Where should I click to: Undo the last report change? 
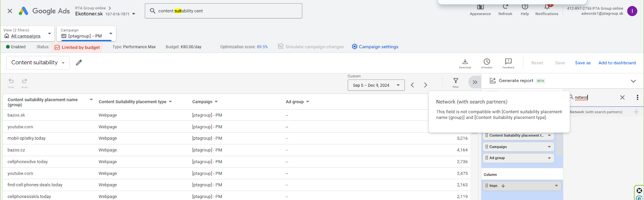(11, 81)
